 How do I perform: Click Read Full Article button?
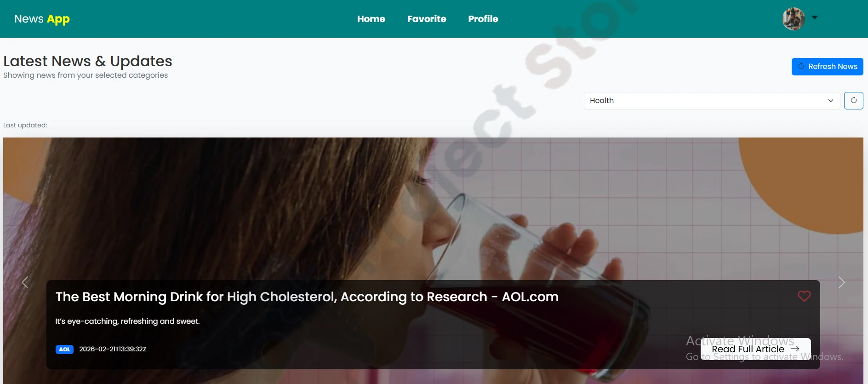[756, 349]
